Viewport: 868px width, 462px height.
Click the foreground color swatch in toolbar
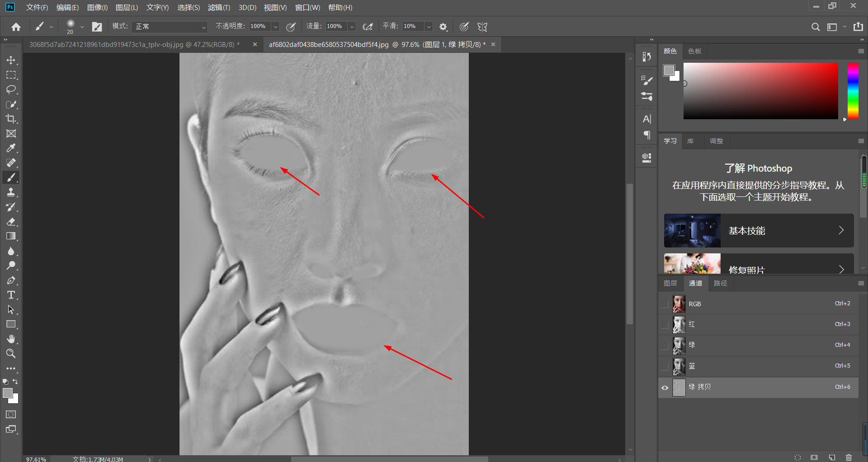pyautogui.click(x=8, y=393)
